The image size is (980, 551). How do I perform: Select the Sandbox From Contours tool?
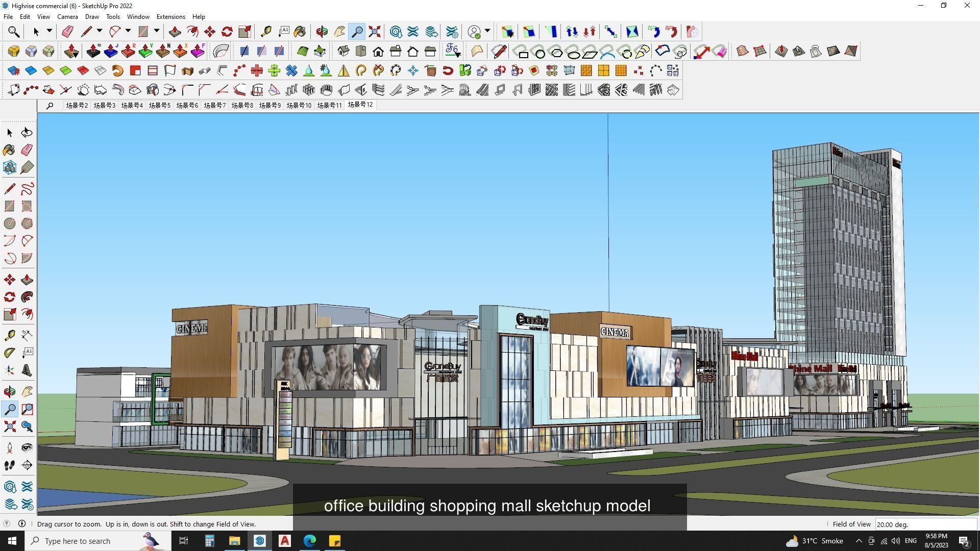tap(743, 51)
